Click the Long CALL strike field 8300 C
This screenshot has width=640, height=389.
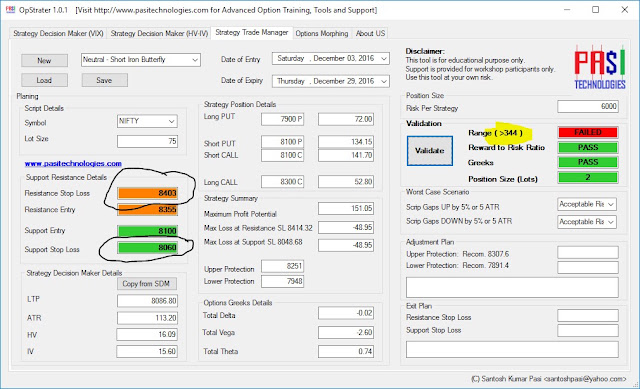[x=282, y=182]
